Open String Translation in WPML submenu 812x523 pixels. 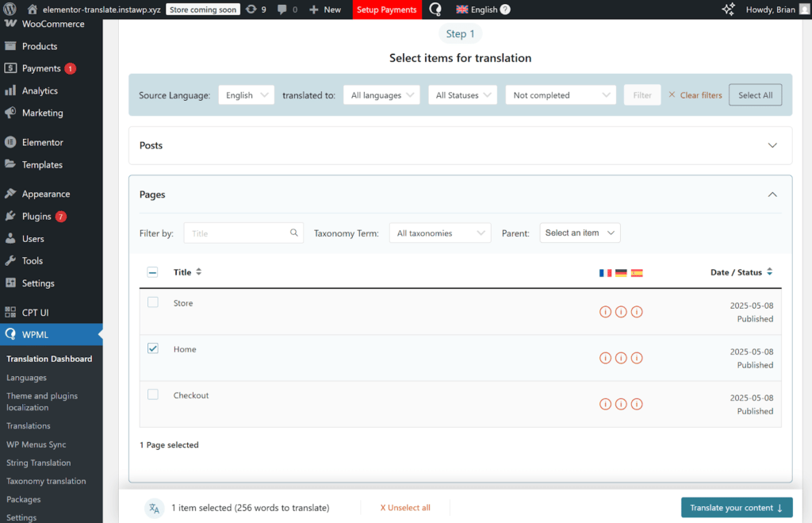tap(38, 463)
